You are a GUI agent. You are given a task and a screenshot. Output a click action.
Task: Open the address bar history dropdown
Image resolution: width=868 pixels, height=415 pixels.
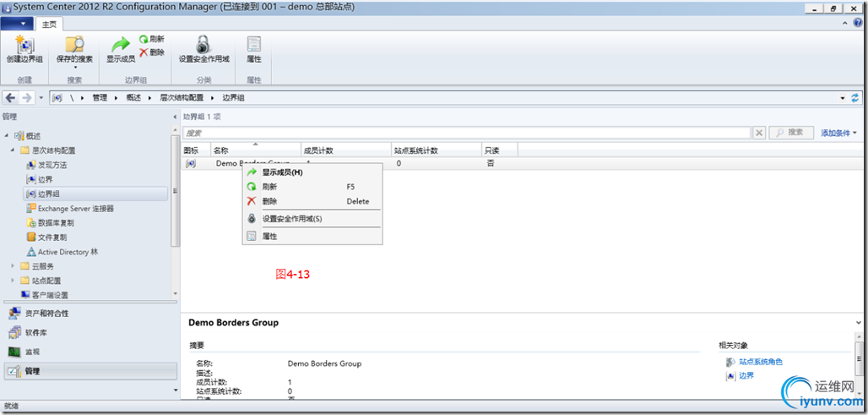click(843, 97)
